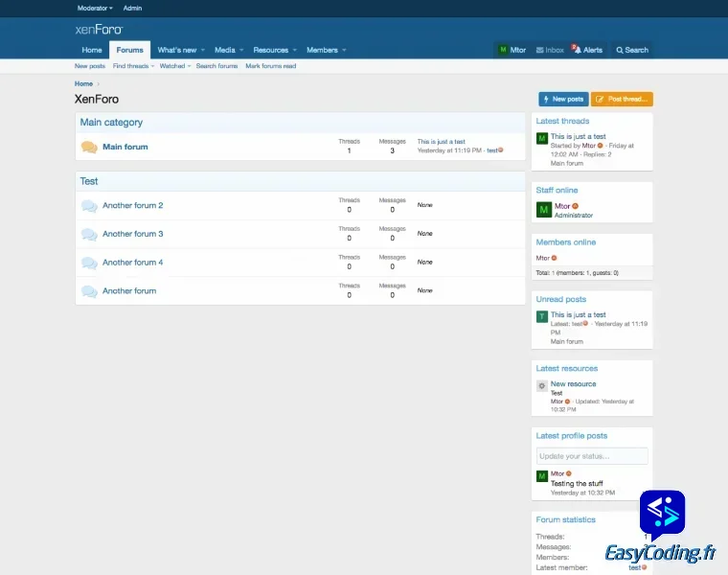Screen dimensions: 728x575
Task: Open the Find threads dropdown
Action: coord(133,66)
